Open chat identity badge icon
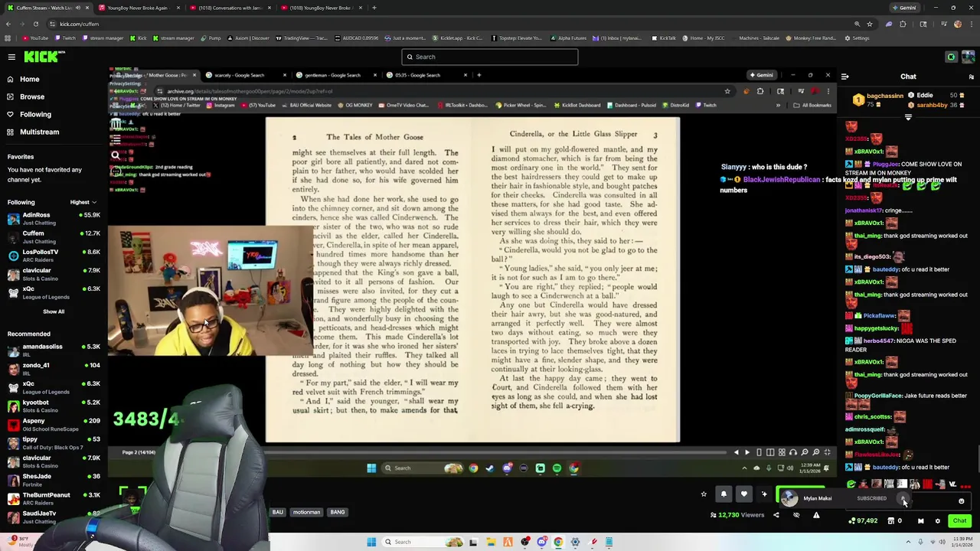Screen dimensions: 980x551 tap(920, 521)
